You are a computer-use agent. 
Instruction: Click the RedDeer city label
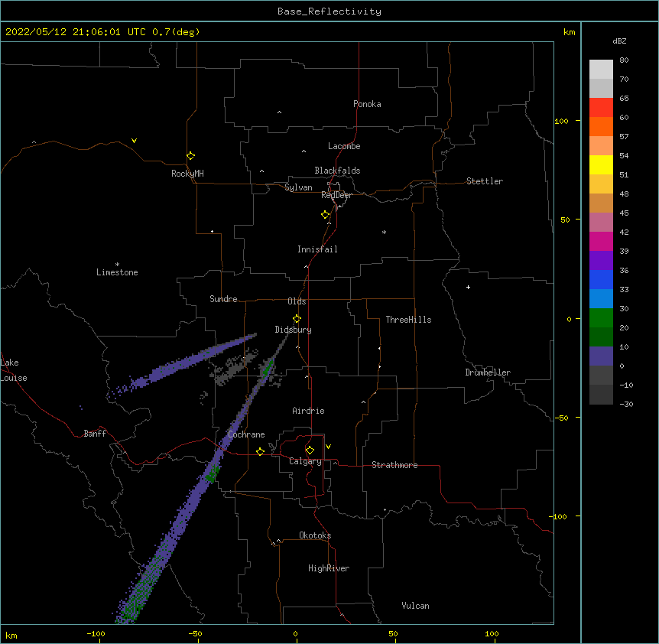[x=336, y=195]
